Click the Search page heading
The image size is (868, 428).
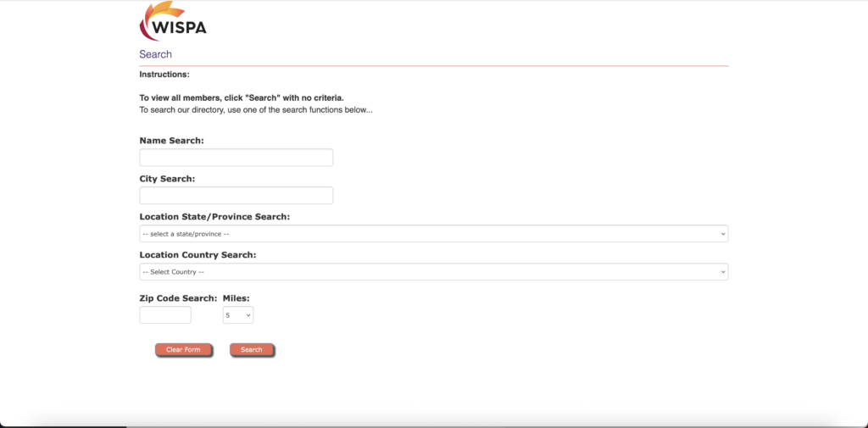tap(156, 54)
